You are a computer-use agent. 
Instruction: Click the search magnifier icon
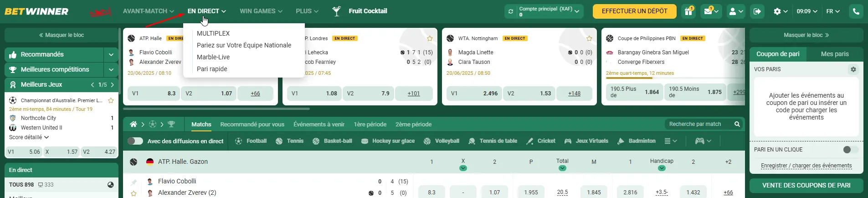click(x=737, y=124)
